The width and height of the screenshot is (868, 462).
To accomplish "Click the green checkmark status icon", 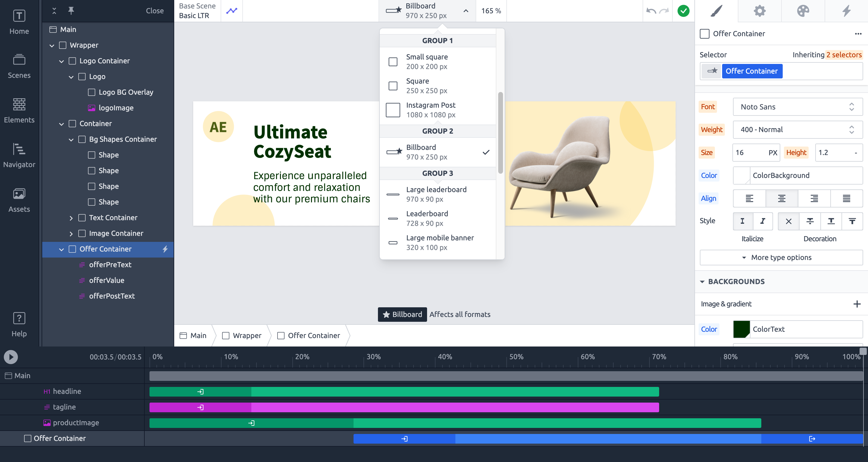I will pyautogui.click(x=683, y=11).
